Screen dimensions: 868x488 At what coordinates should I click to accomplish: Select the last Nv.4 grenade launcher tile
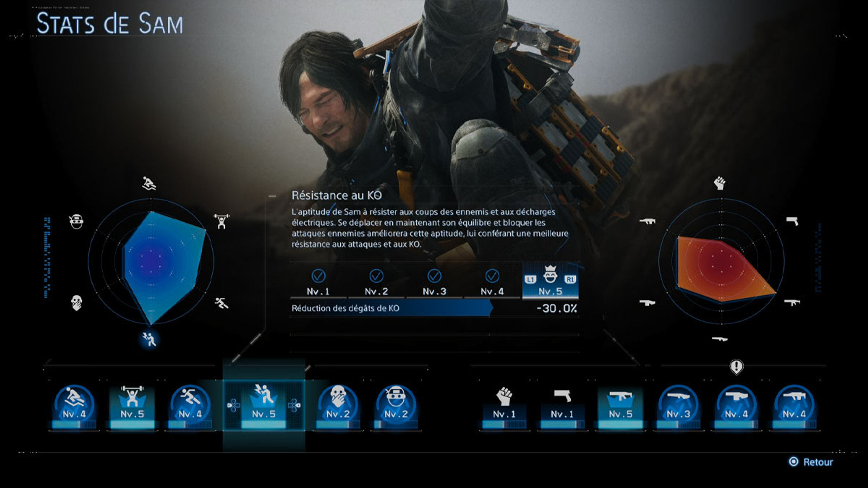point(794,407)
